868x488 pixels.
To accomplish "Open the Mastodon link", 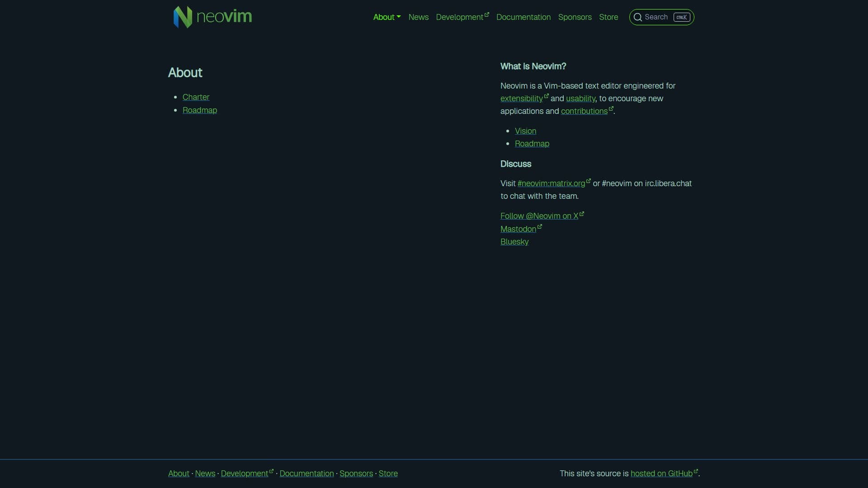I will click(x=521, y=229).
